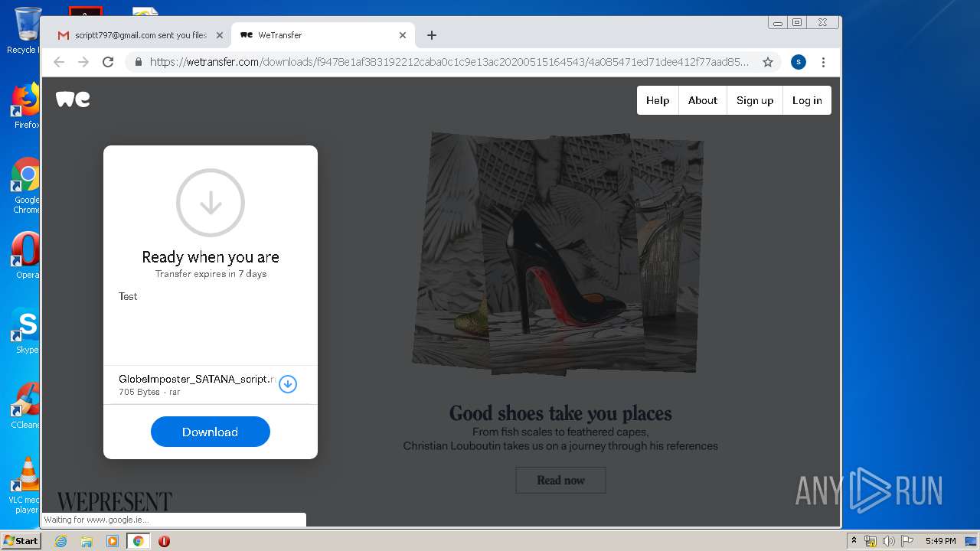Reload the current page
This screenshot has height=551, width=980.
click(x=108, y=62)
